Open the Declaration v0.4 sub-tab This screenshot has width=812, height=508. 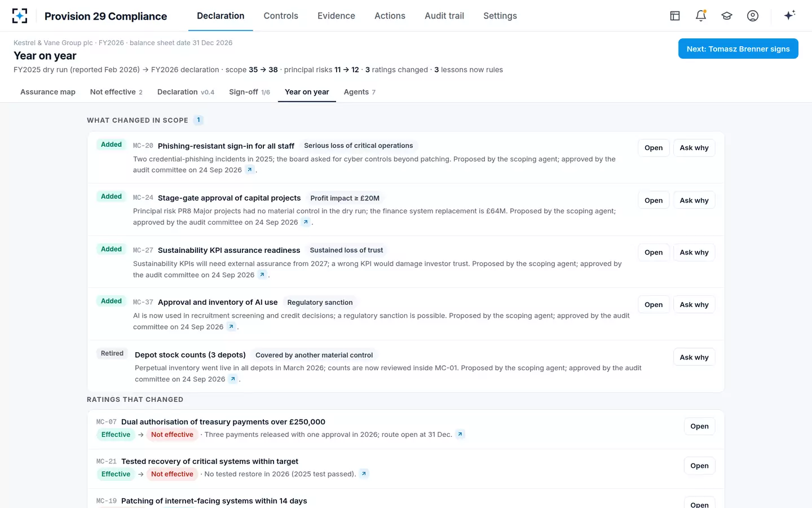click(186, 92)
